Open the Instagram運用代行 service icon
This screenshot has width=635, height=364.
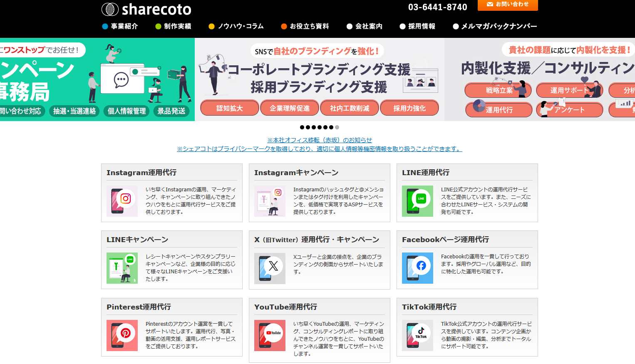click(122, 201)
